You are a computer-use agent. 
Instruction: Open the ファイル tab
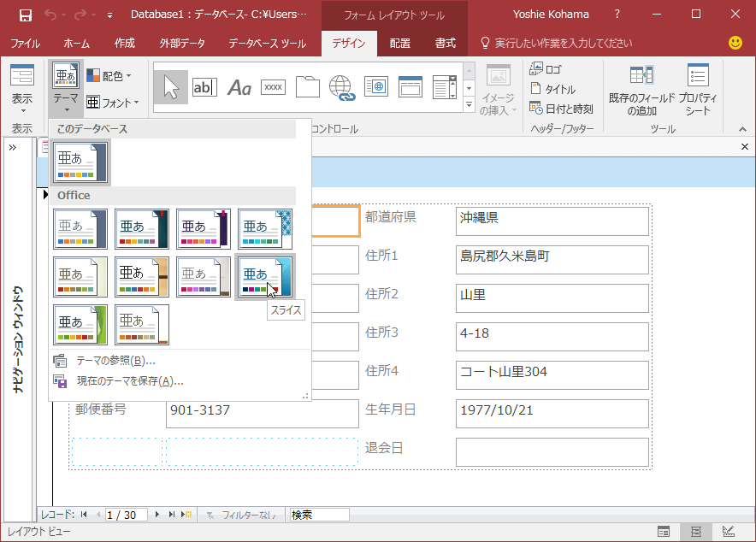coord(26,44)
